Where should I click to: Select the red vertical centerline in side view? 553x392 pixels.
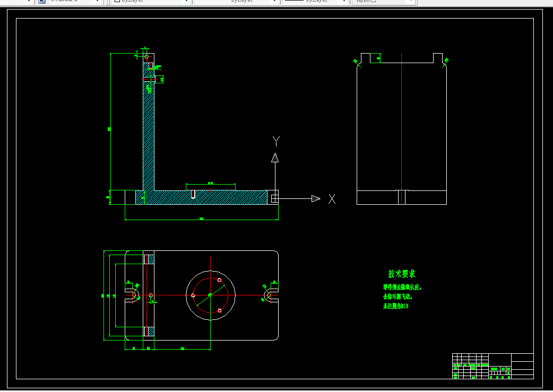pos(402,129)
